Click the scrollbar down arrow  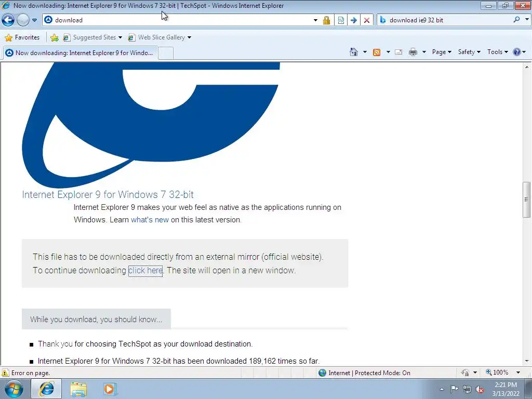[527, 361]
